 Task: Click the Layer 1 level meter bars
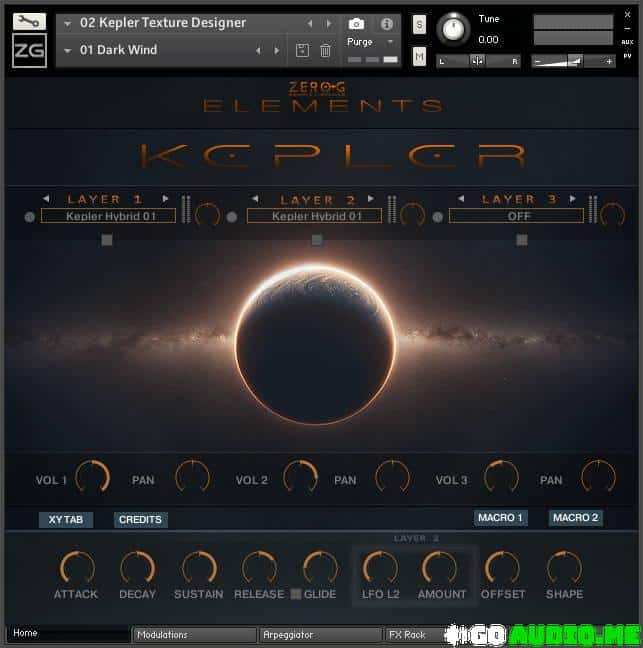tap(186, 209)
